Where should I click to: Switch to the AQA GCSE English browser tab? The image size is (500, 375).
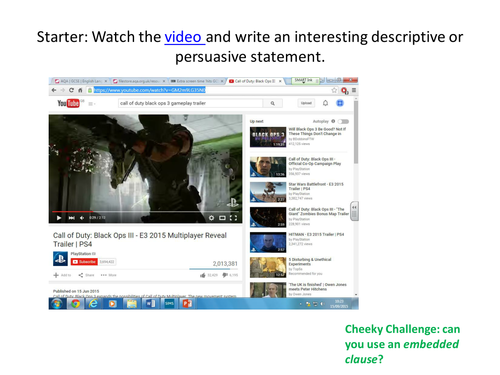pyautogui.click(x=81, y=81)
